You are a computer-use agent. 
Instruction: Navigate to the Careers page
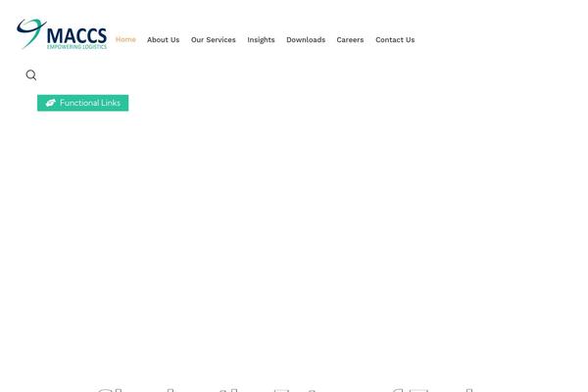pos(350,39)
